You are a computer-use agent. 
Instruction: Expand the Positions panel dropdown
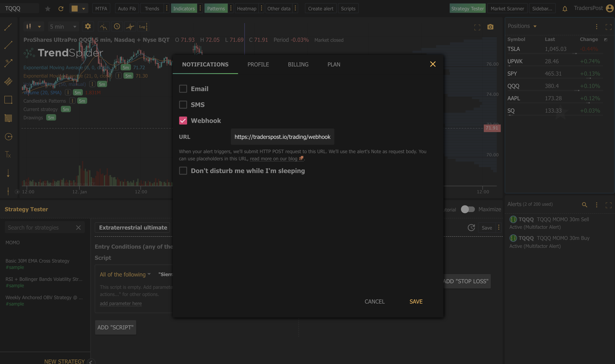pos(535,26)
